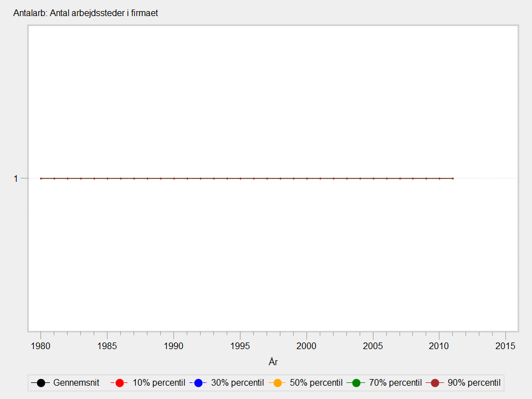The width and height of the screenshot is (532, 399).
Task: Click the black Gennemsnit legend marker
Action: [x=40, y=383]
